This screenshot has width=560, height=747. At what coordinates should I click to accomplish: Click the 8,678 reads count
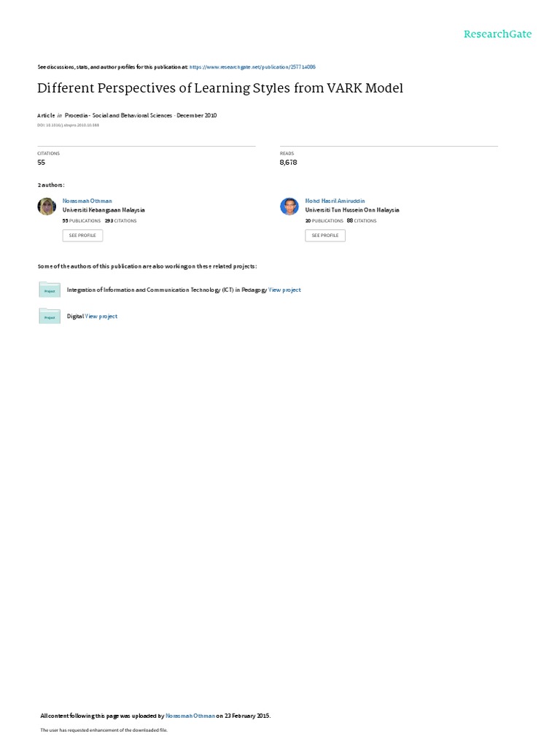288,163
